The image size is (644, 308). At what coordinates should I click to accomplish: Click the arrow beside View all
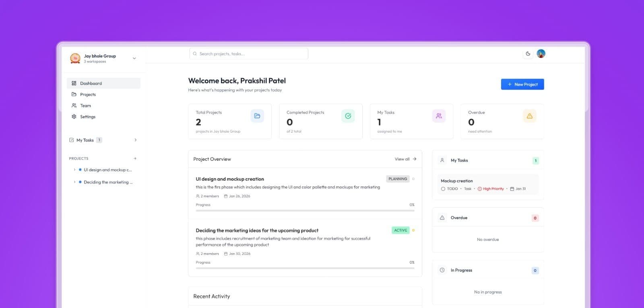pyautogui.click(x=415, y=159)
